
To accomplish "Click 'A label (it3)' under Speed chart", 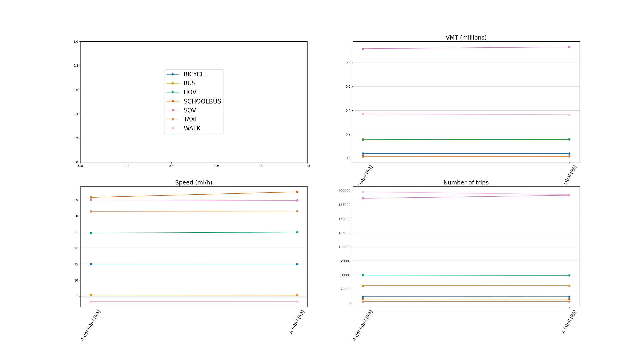I will [x=297, y=322].
